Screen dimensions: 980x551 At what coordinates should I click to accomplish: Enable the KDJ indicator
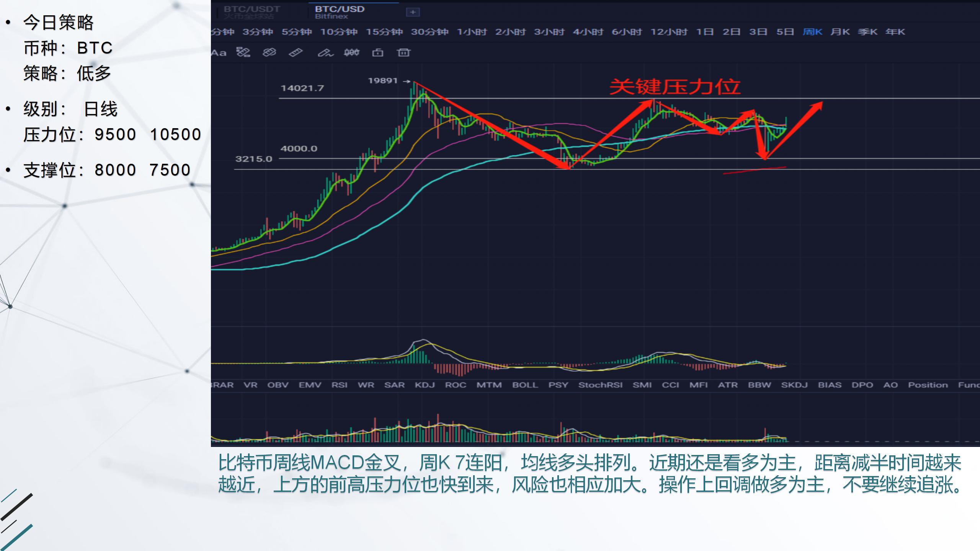425,385
